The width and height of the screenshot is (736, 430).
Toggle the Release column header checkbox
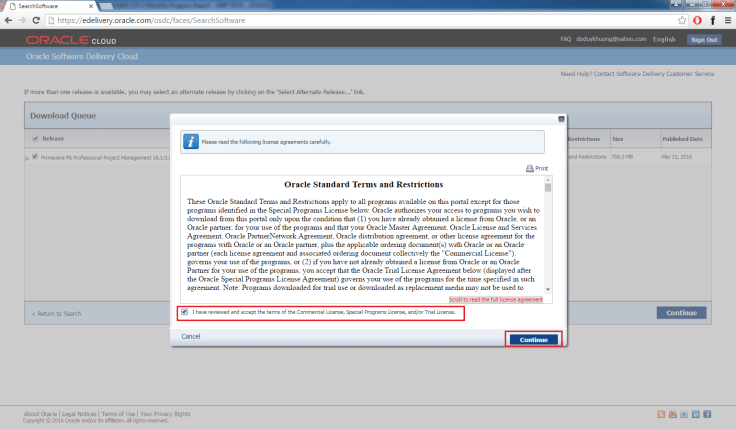click(35, 139)
